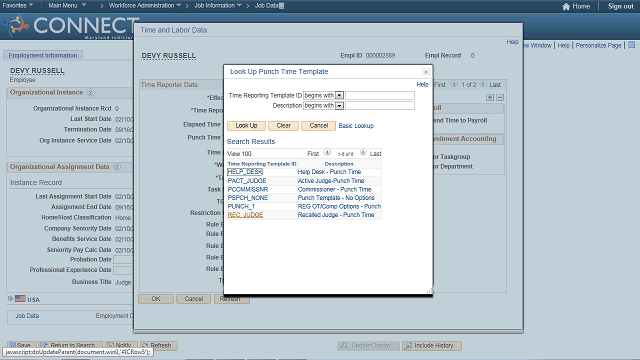Viewport: 640px width, 360px height.
Task: Click the Look Up button
Action: (x=246, y=126)
